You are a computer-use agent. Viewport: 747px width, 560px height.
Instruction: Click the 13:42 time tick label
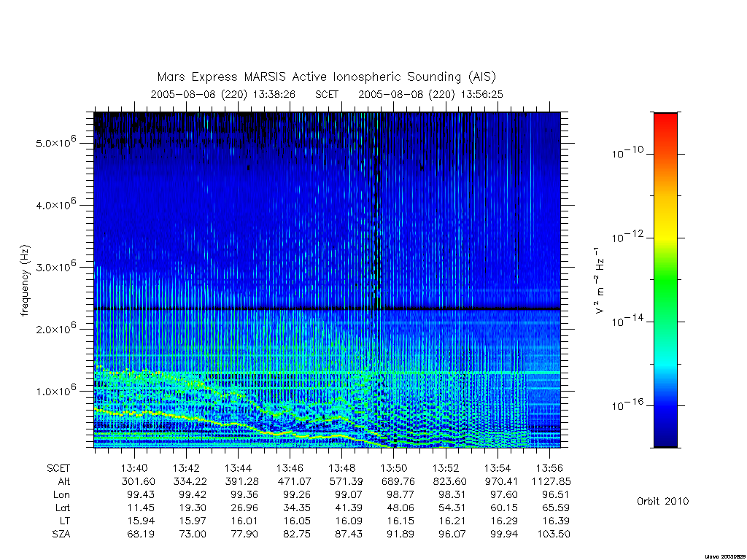186,468
